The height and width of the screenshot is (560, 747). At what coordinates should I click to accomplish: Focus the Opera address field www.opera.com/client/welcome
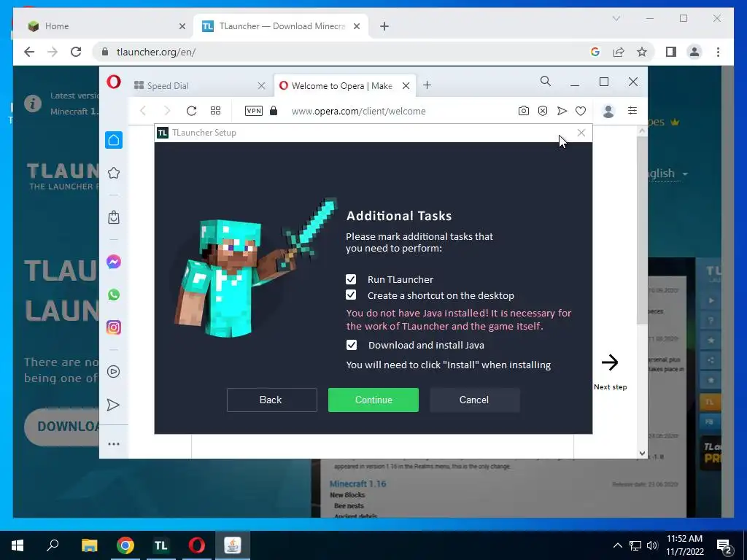[358, 111]
